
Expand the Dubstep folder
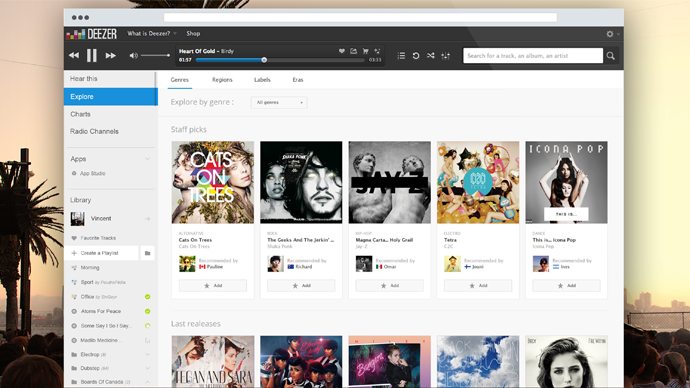click(147, 368)
